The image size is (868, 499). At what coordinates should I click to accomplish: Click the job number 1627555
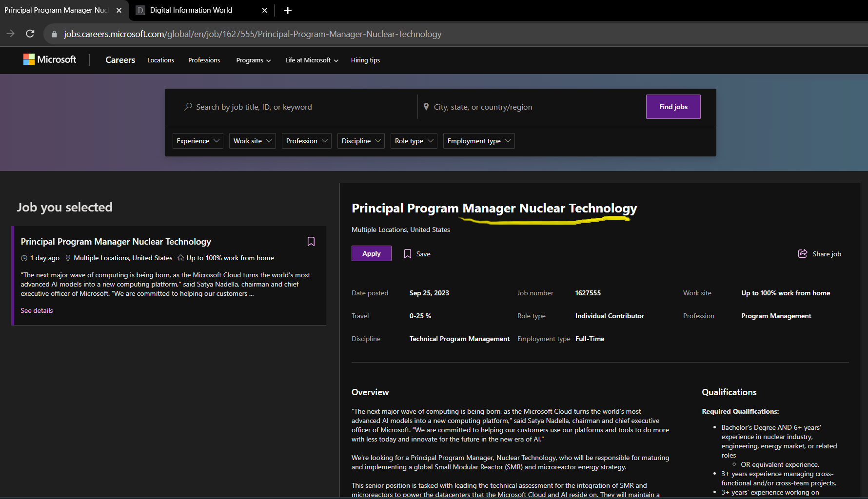point(588,293)
